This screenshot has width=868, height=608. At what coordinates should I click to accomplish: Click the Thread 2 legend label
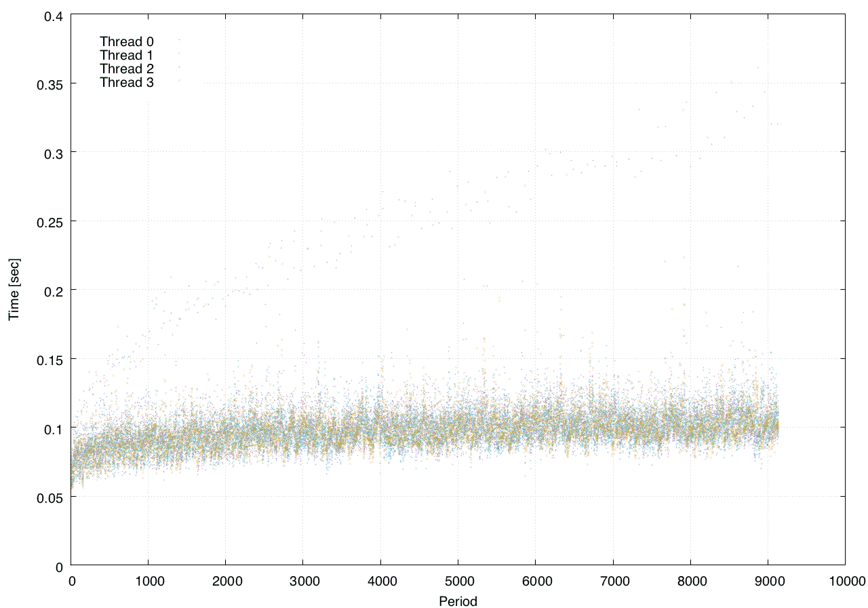(127, 69)
